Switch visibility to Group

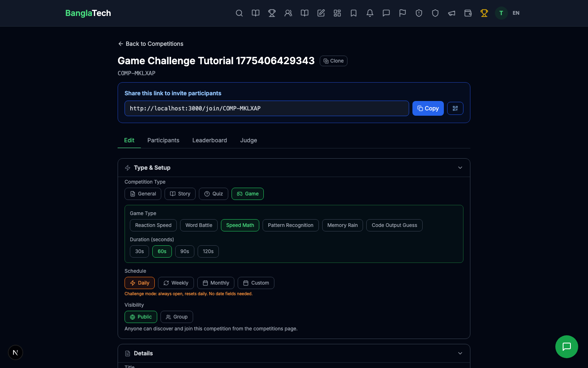click(176, 317)
